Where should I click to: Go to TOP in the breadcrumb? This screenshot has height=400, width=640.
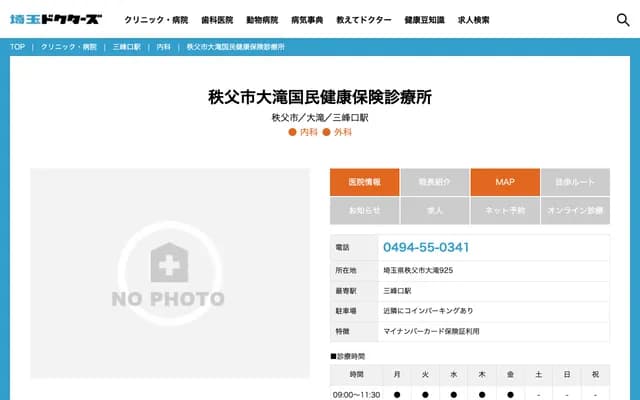coord(18,47)
